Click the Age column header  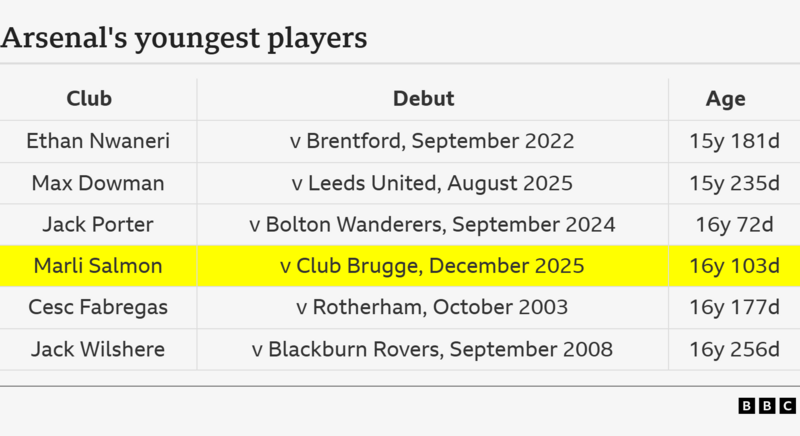click(725, 99)
